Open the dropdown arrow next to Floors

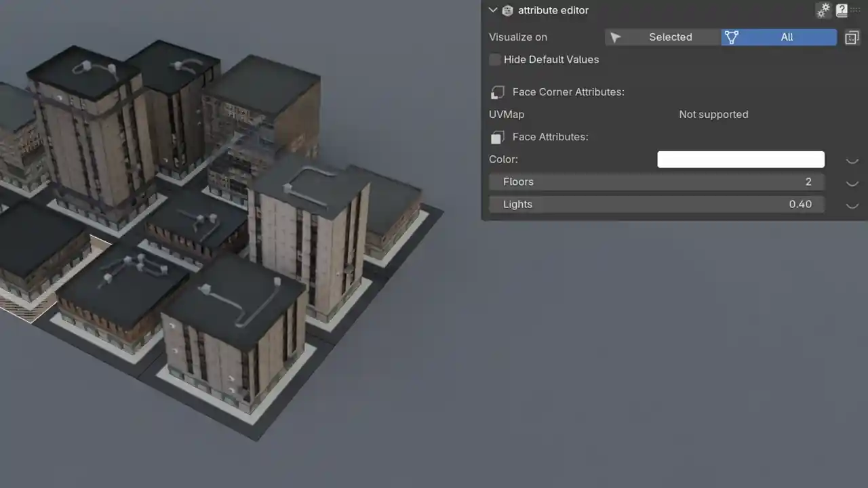click(x=852, y=182)
